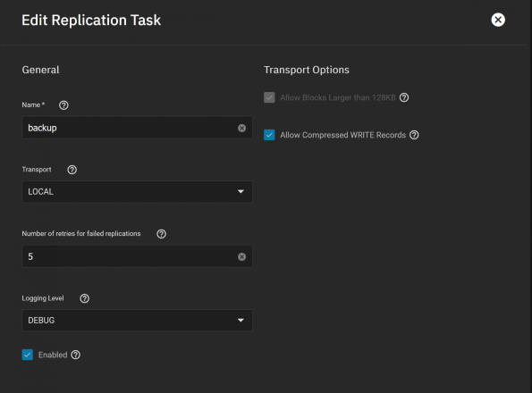Close the Edit Replication Task dialog

(x=498, y=20)
